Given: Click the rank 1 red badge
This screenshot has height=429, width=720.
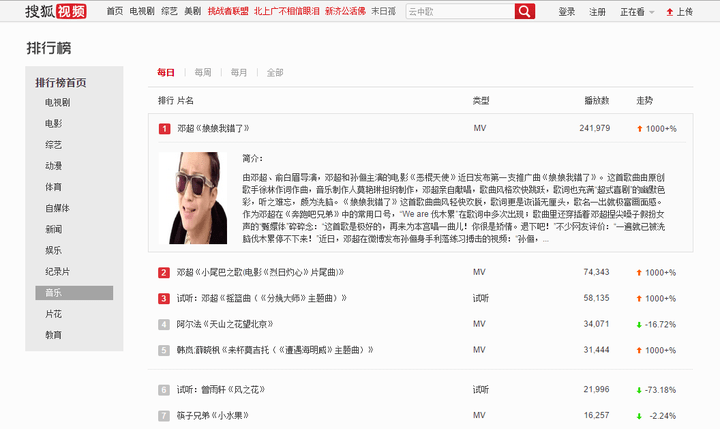Looking at the screenshot, I should [x=164, y=129].
